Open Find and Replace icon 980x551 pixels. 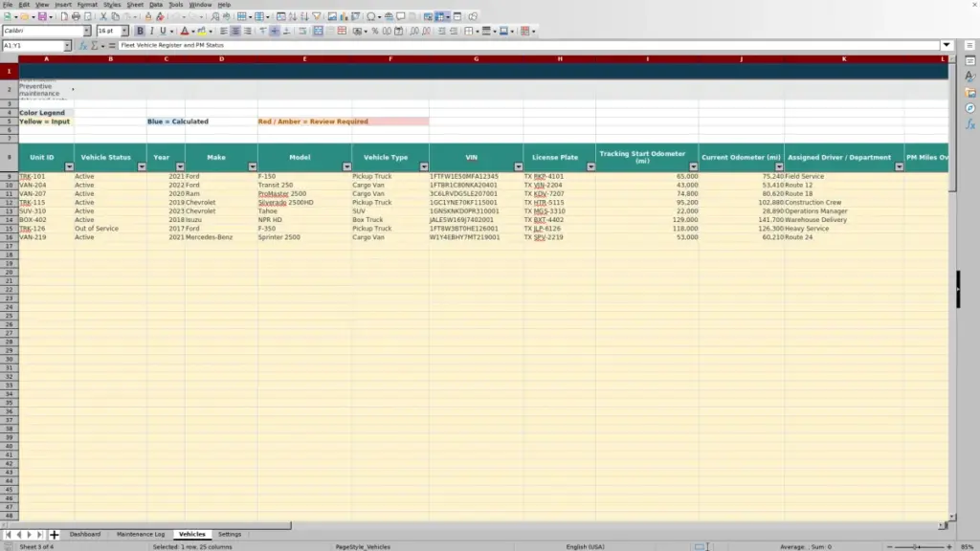[x=215, y=16]
